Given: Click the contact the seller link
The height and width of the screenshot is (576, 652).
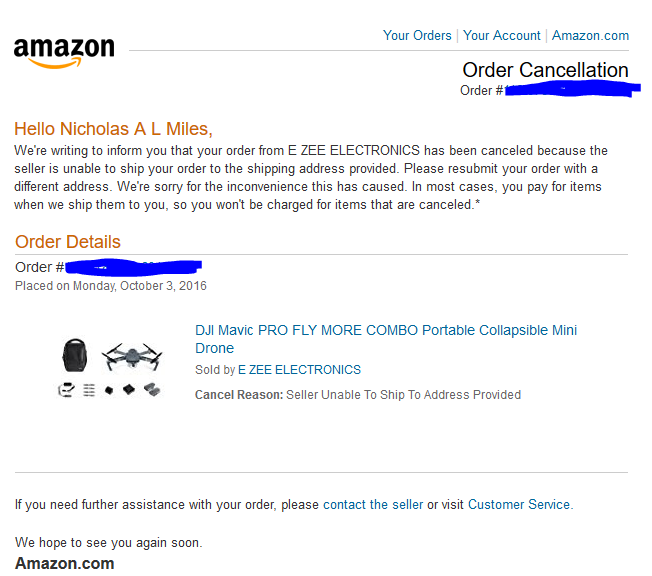Looking at the screenshot, I should (x=372, y=504).
